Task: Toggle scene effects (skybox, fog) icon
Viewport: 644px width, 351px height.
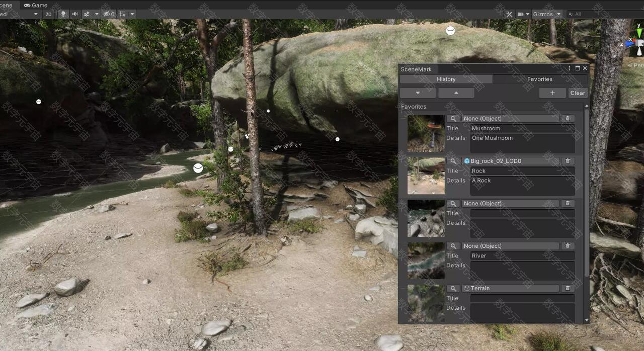Action: (87, 14)
